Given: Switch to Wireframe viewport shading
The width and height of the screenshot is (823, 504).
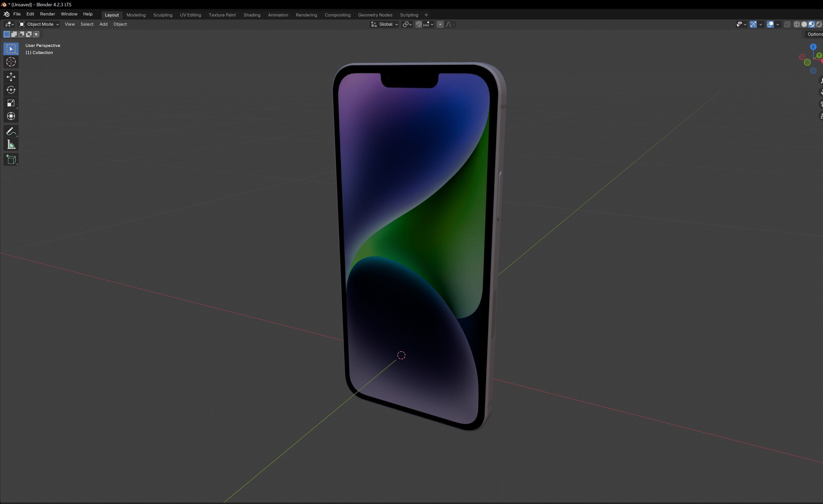Looking at the screenshot, I should click(x=797, y=24).
